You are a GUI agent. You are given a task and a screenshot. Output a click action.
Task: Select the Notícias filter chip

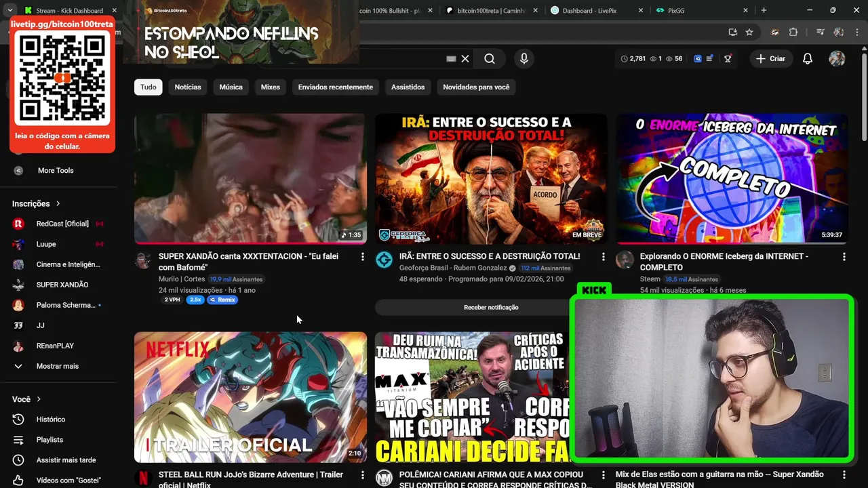[x=188, y=87]
